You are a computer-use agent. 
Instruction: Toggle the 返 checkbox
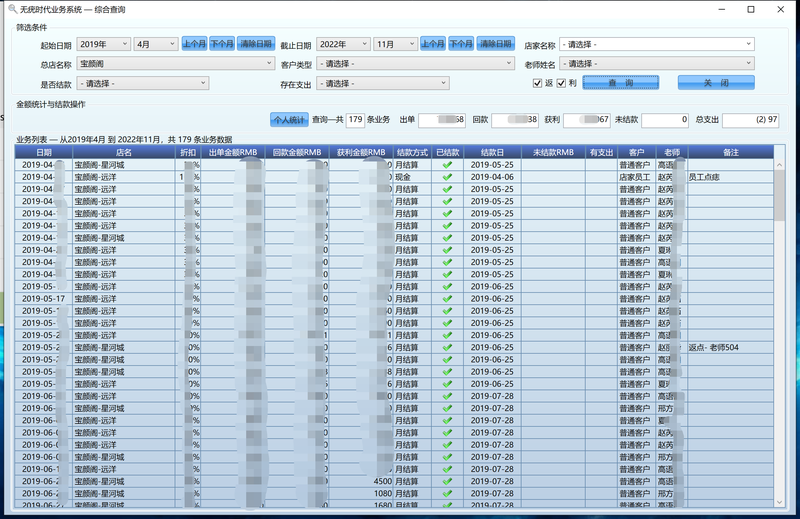click(537, 83)
